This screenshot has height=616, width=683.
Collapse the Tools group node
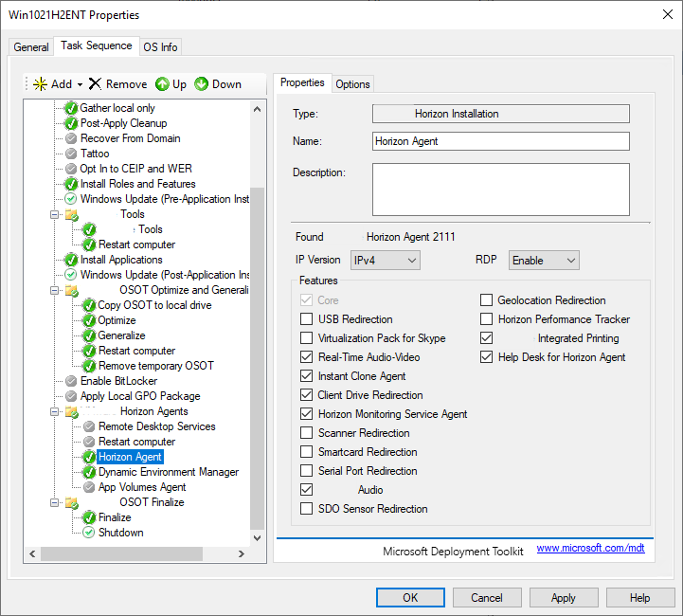pos(54,214)
